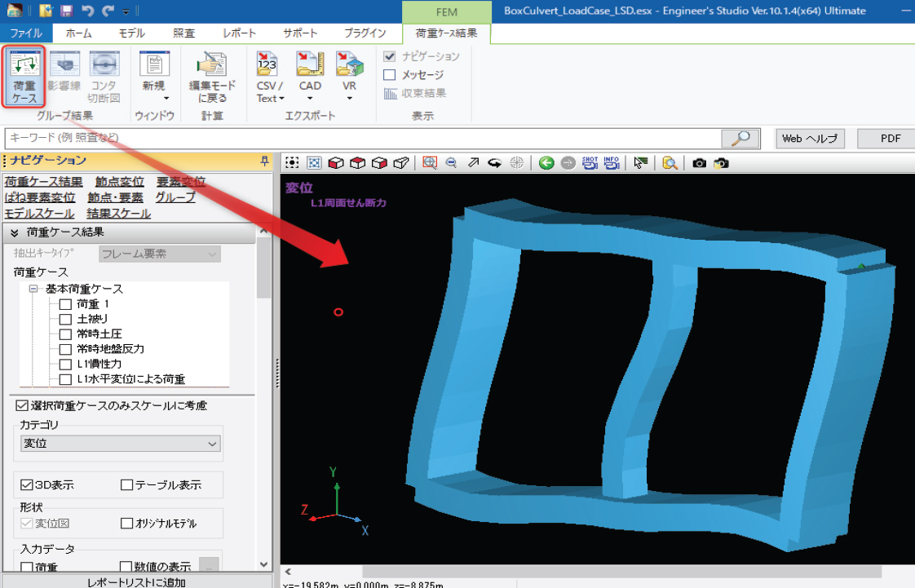Check the 常時地盤反力 load case
The width and height of the screenshot is (915, 588).
coord(65,349)
